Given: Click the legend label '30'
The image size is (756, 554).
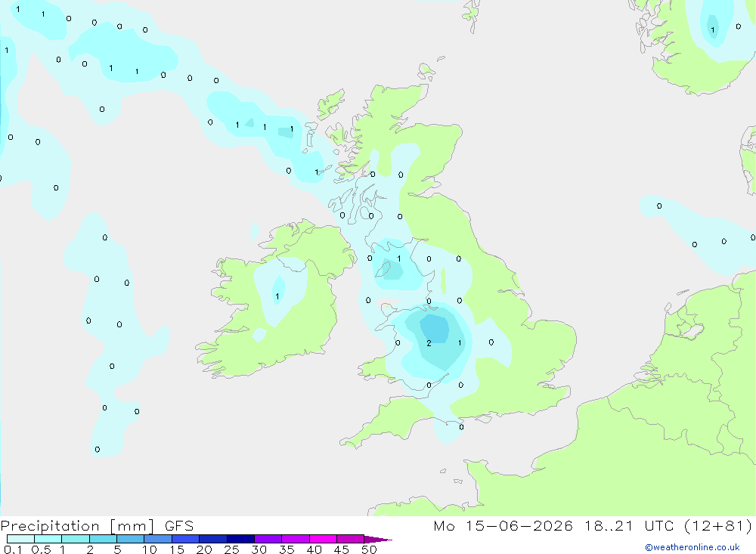Looking at the screenshot, I should [x=259, y=549].
